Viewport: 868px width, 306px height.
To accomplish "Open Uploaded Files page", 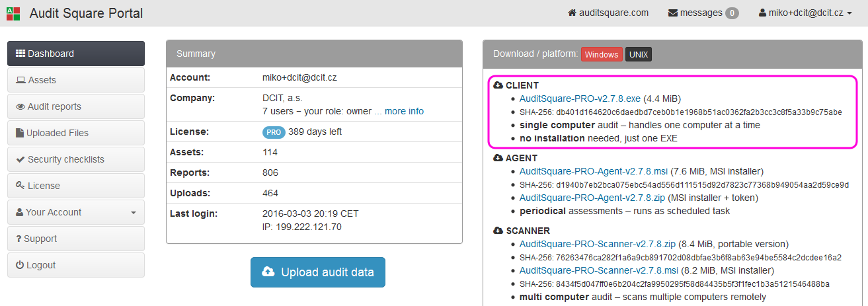I will (x=76, y=133).
